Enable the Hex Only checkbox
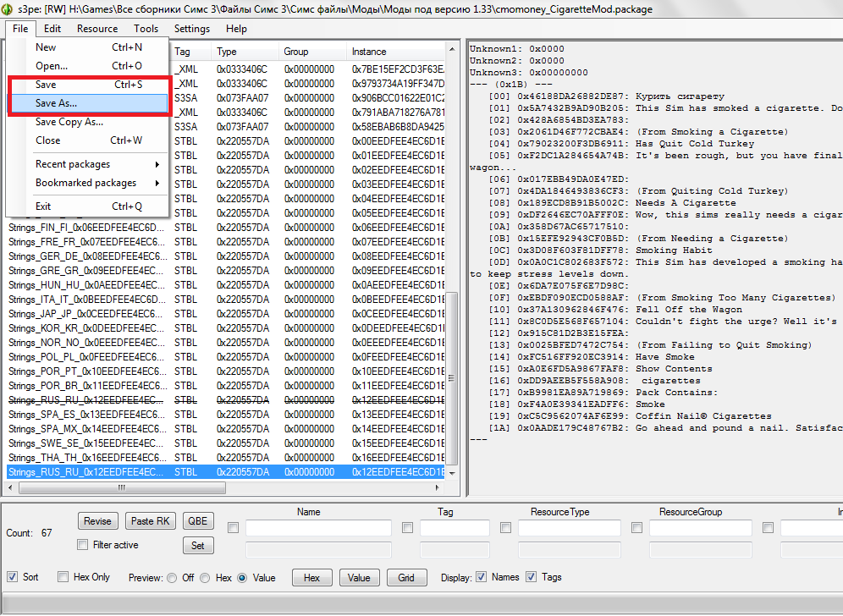843x616 pixels. click(x=63, y=577)
